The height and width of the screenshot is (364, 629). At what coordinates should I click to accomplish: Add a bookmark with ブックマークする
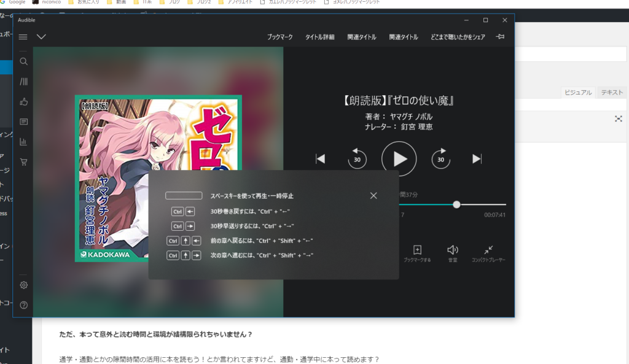point(417,254)
